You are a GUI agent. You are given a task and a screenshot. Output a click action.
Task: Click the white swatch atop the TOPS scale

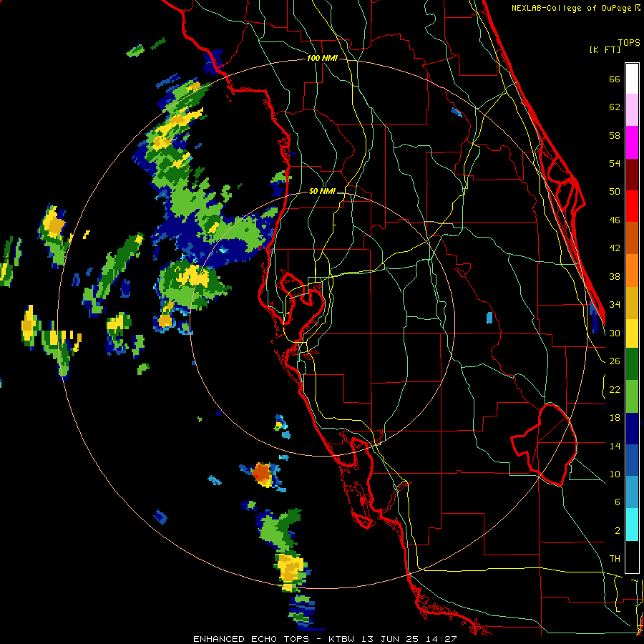tap(632, 79)
